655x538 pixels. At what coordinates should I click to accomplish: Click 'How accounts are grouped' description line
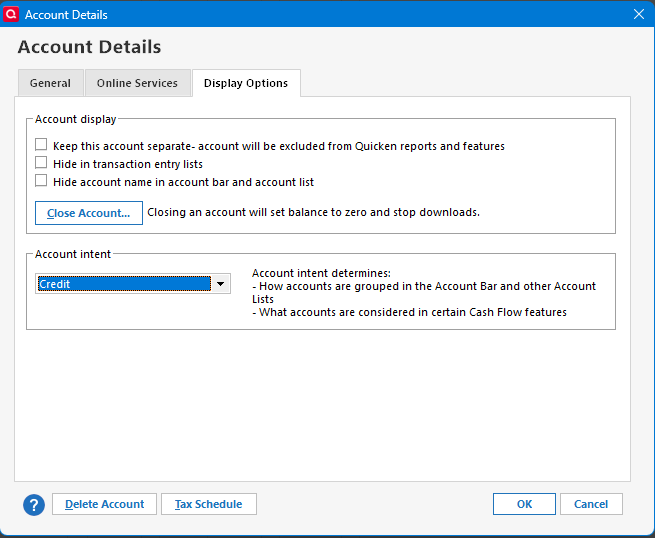(x=424, y=292)
